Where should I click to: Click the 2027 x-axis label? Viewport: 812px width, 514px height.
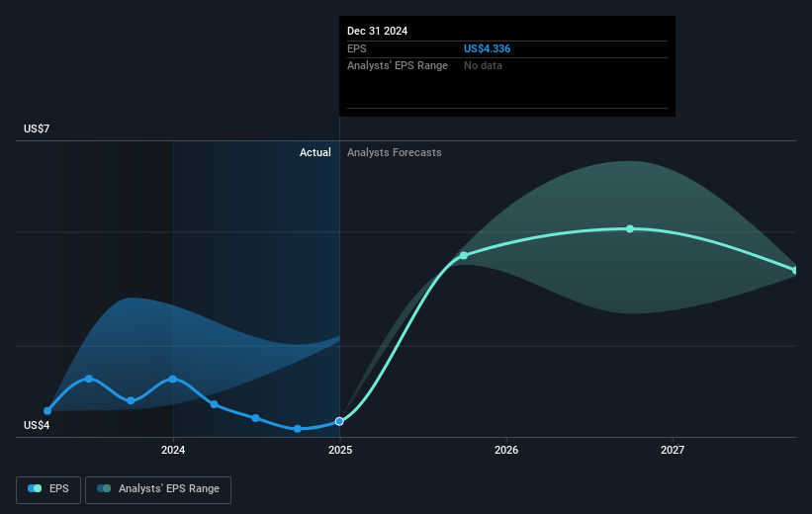tap(673, 450)
